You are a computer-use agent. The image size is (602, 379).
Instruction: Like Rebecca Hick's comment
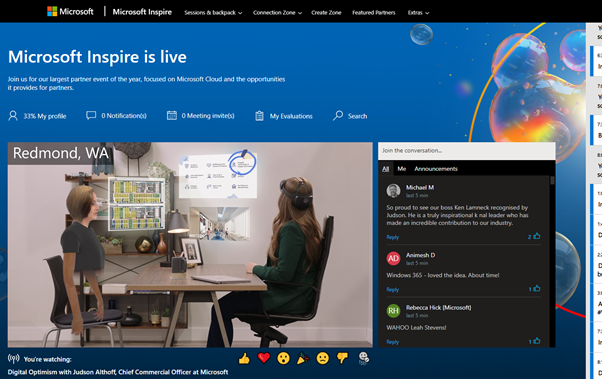pyautogui.click(x=537, y=341)
